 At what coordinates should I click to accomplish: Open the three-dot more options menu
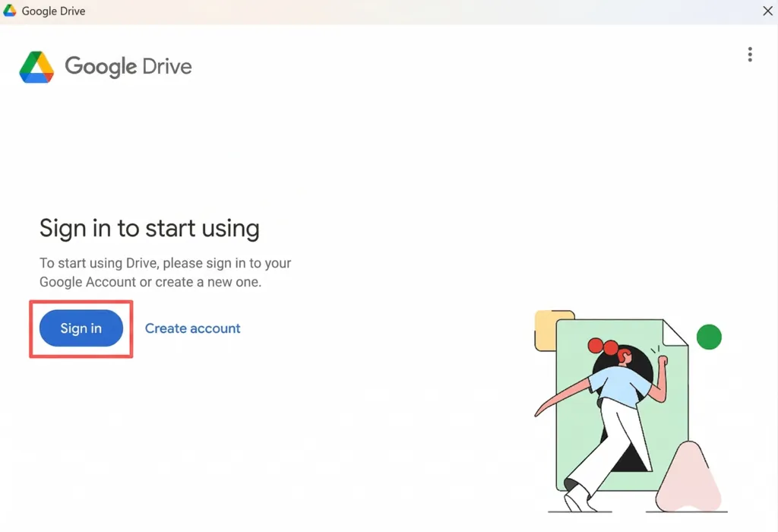[749, 55]
